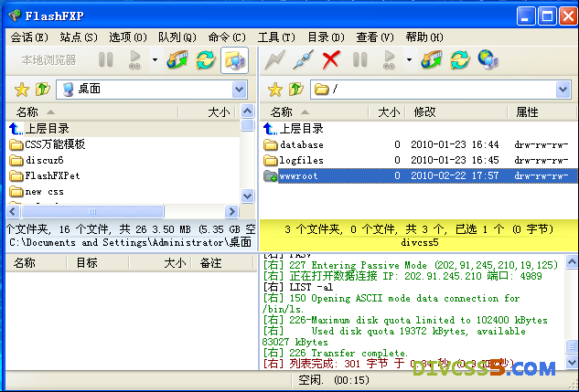The height and width of the screenshot is (392, 579).
Task: Click the queue 大小 column header
Action: click(x=160, y=263)
